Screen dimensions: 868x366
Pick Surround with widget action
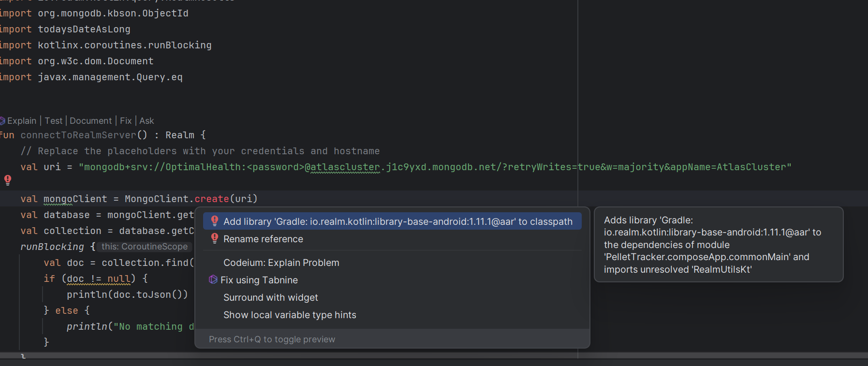270,297
